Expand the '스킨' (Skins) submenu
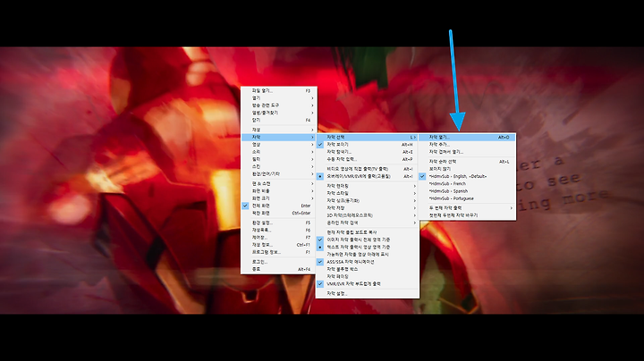644x361 pixels. [278, 166]
